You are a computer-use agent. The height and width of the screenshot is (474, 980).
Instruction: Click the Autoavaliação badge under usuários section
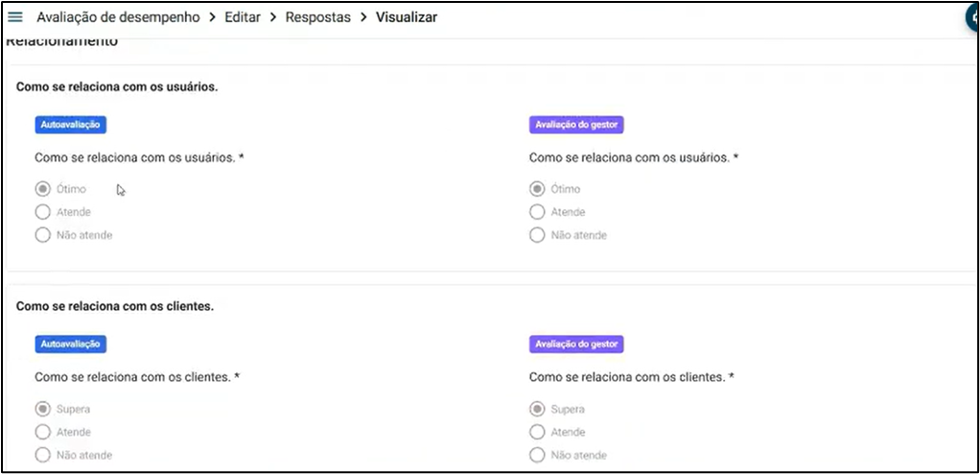pyautogui.click(x=70, y=124)
